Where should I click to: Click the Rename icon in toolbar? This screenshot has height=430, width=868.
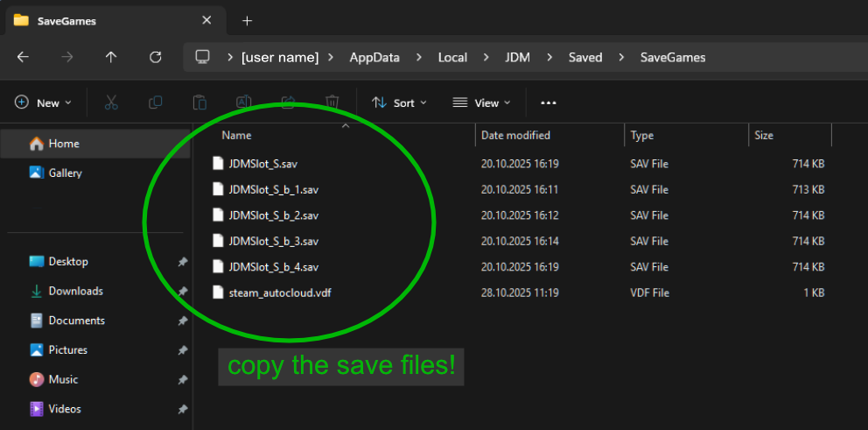click(244, 102)
